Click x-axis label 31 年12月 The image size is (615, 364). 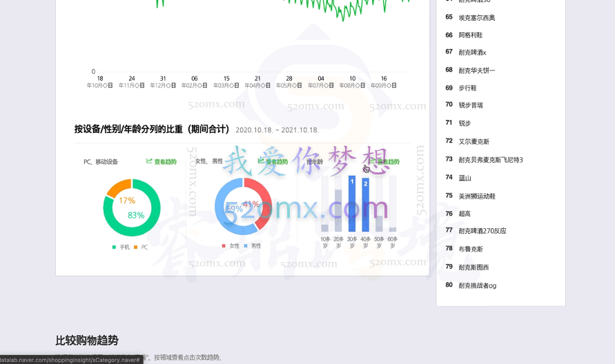(163, 82)
